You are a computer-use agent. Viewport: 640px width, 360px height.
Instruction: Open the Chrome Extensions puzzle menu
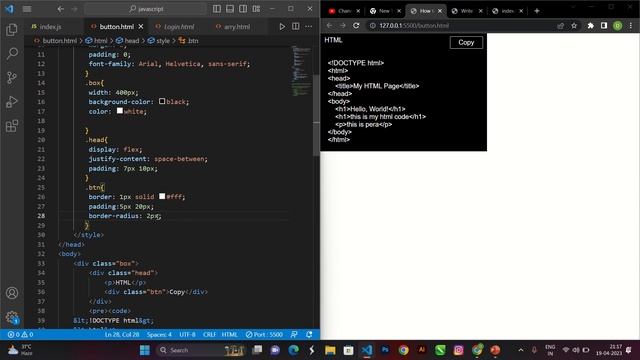point(591,25)
